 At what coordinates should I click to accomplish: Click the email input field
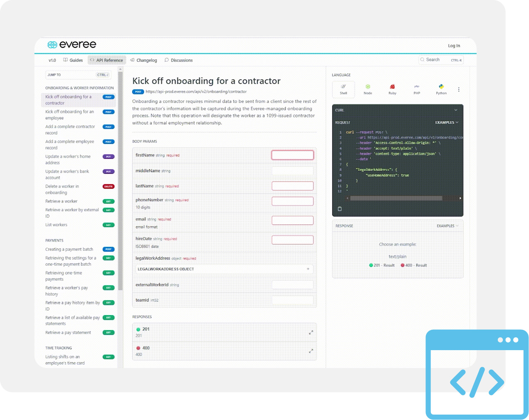(292, 220)
